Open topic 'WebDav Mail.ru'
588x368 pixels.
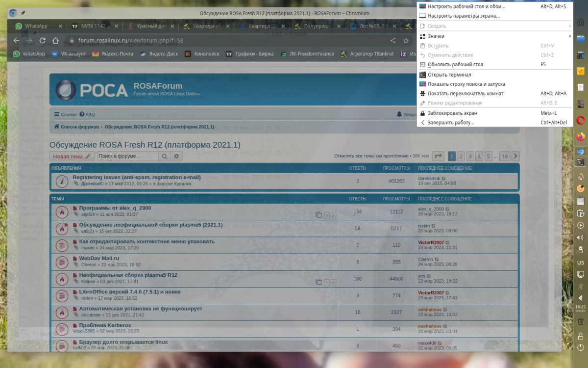[x=99, y=258]
